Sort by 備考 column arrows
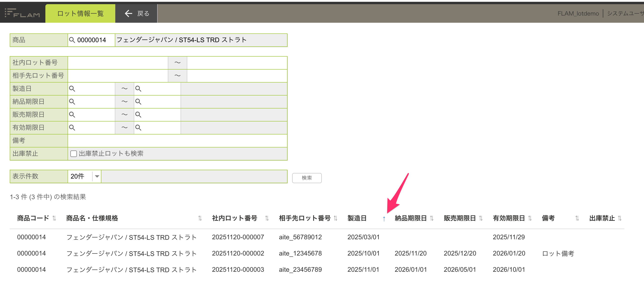The width and height of the screenshot is (644, 294). [x=577, y=218]
